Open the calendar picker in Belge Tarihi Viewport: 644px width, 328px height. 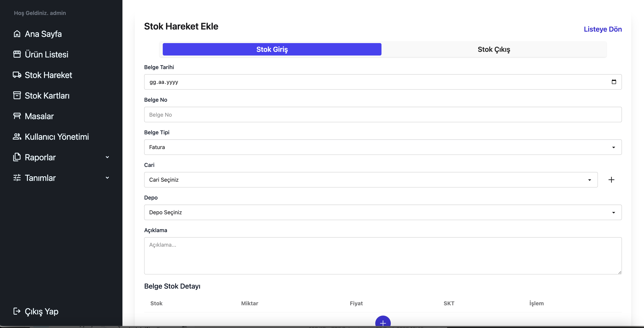click(x=614, y=82)
